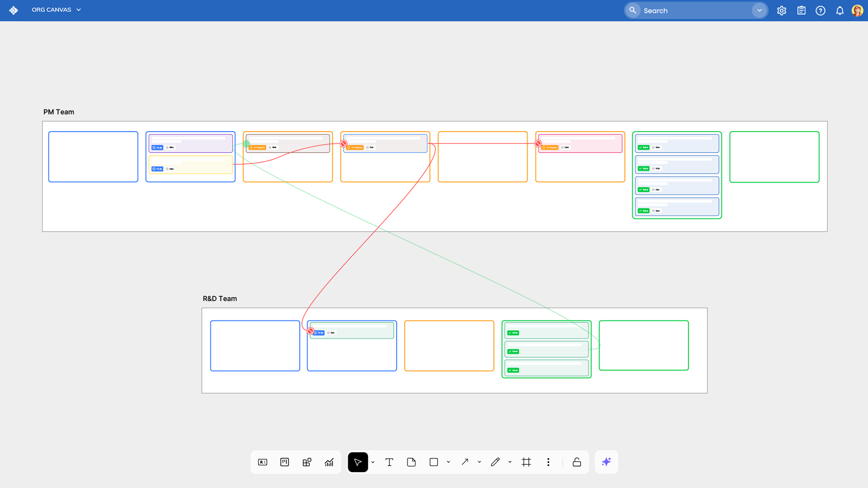Open the notifications bell
868x488 pixels.
[840, 11]
